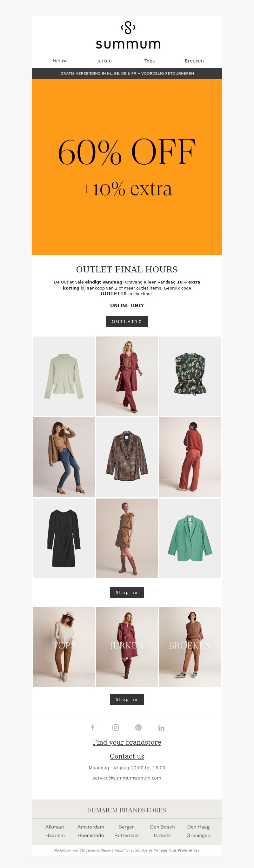Image resolution: width=254 pixels, height=868 pixels.
Task: Select the green blazer product image
Action: [190, 538]
